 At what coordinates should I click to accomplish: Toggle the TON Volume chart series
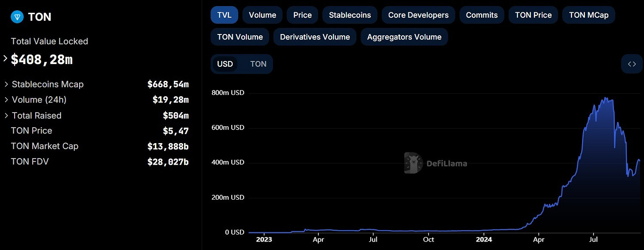(x=240, y=37)
